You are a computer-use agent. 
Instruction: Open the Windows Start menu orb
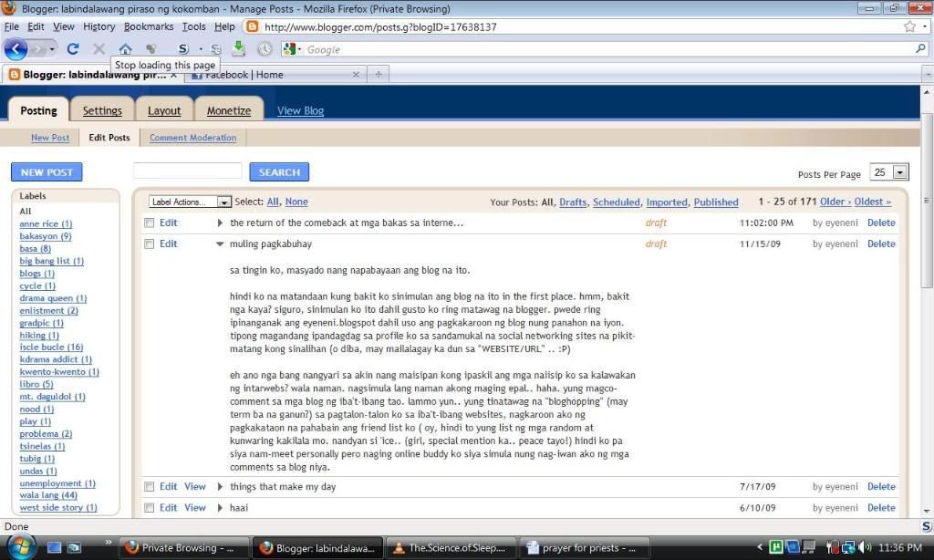point(20,546)
